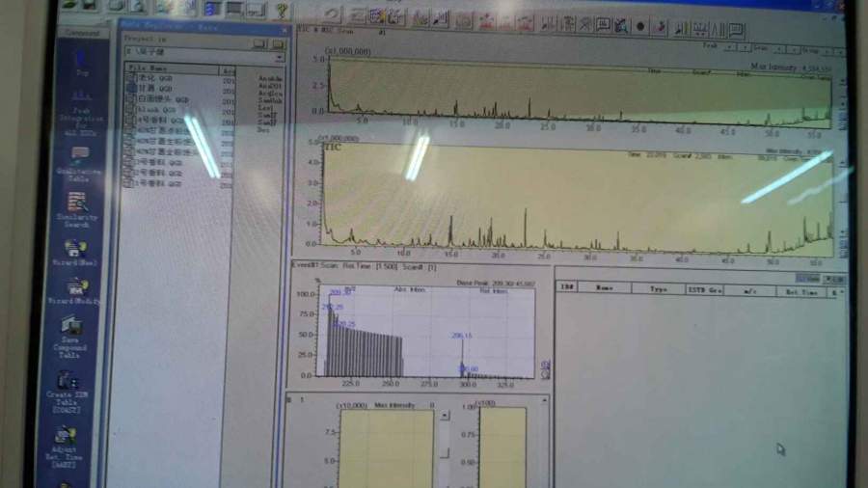Screen dimensions: 868x488
Task: Click the Compound tab above assistant bar
Action: point(82,33)
